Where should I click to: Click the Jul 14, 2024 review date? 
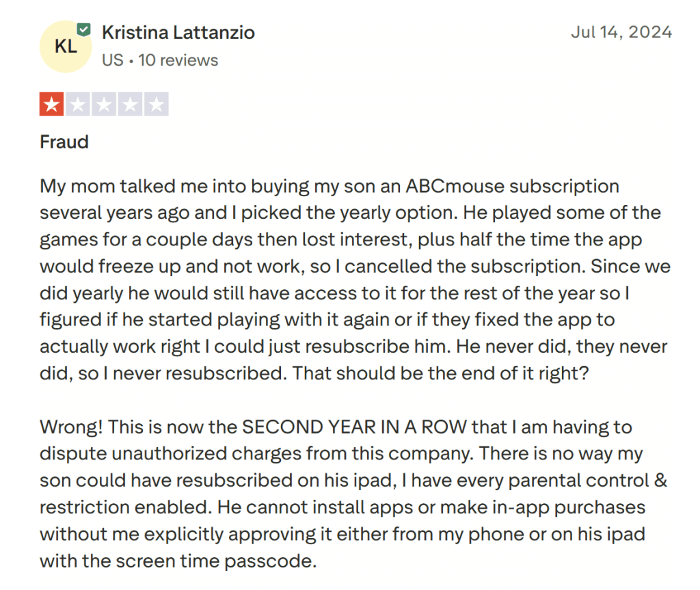click(x=621, y=32)
